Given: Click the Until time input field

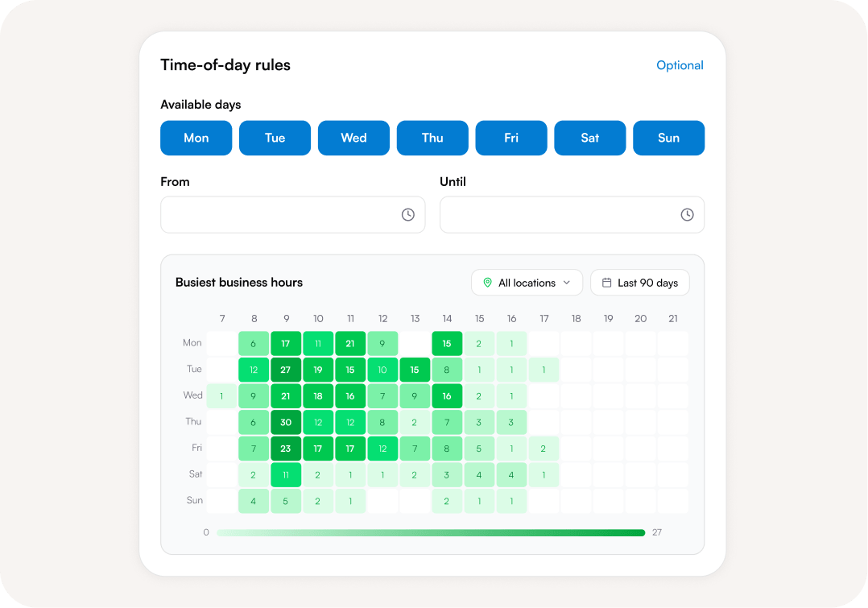Looking at the screenshot, I should click(x=572, y=215).
